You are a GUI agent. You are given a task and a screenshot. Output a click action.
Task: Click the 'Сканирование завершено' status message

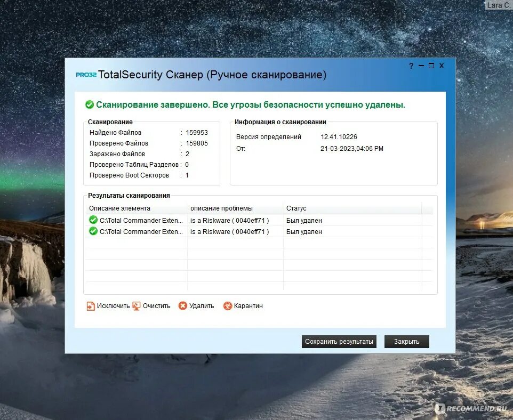[x=251, y=104]
